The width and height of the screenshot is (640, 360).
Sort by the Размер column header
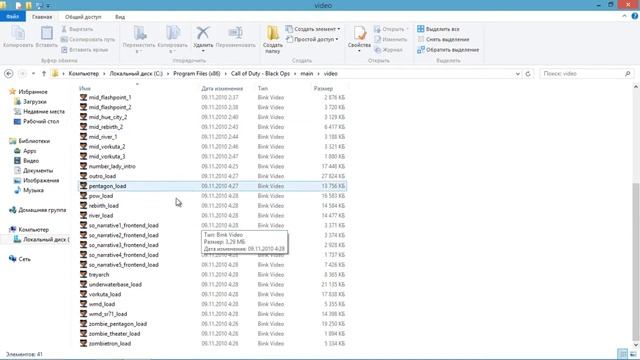point(323,88)
